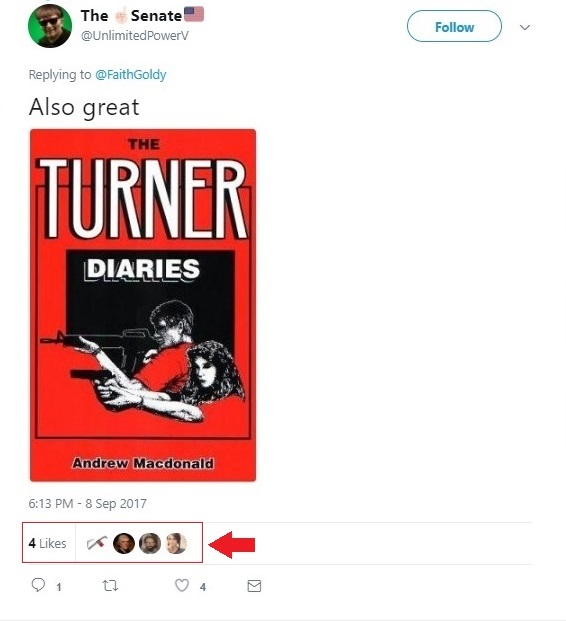Open tweet timestamp 6:13 PM - 8 Sep 2017
566x621 pixels.
tap(88, 503)
